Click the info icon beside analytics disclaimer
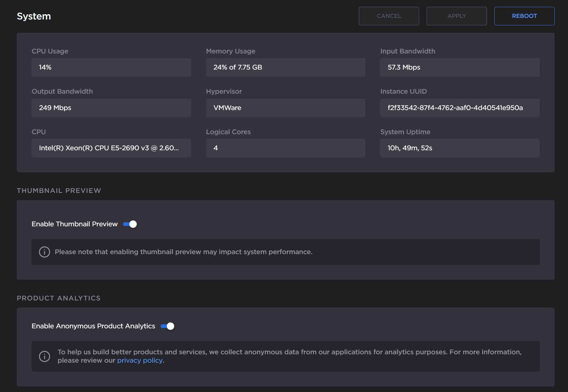 pos(44,356)
